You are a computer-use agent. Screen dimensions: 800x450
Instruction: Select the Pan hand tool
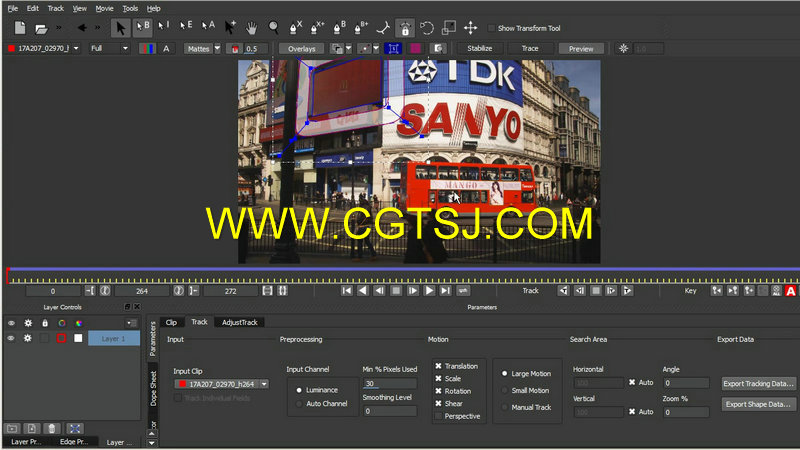252,28
